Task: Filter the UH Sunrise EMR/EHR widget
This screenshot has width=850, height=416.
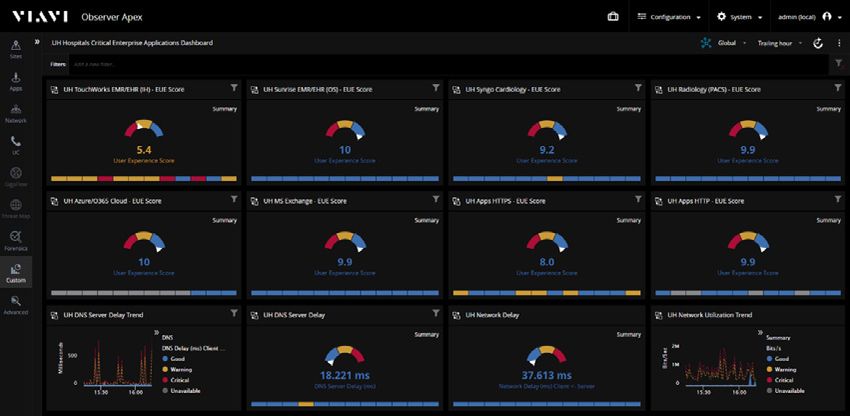Action: 435,87
